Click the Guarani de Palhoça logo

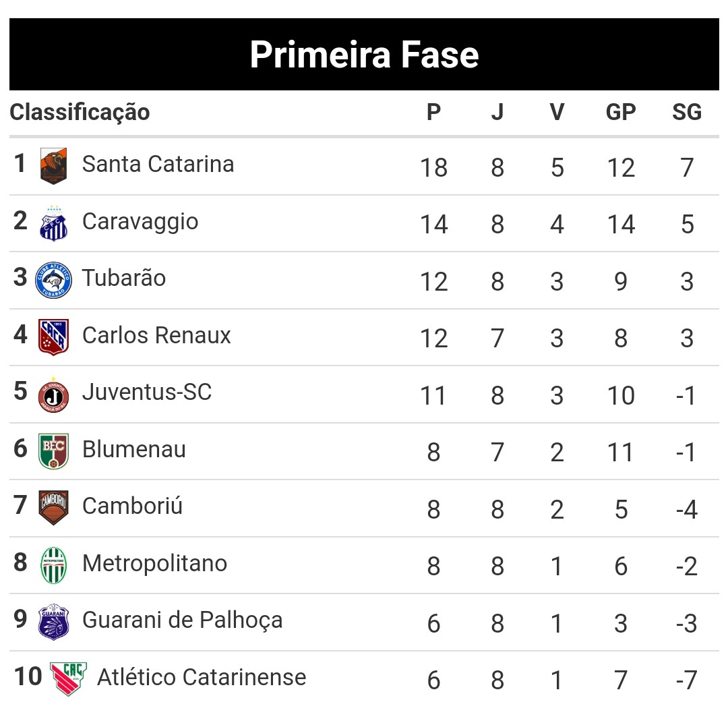53,622
